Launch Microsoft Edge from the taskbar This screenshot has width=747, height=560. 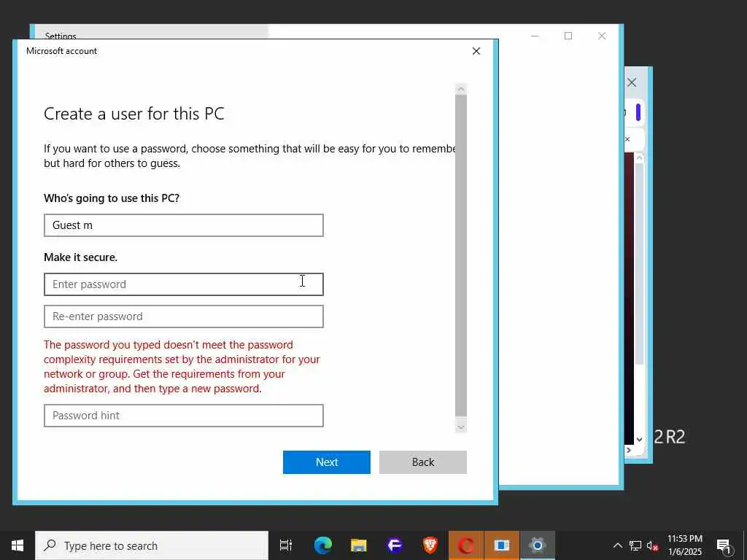[x=323, y=545]
